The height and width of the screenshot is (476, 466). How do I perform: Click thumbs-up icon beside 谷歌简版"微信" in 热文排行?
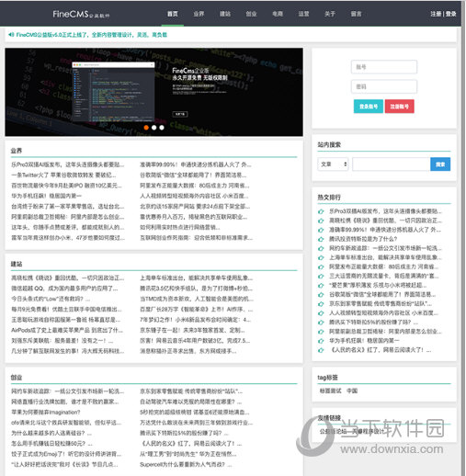pyautogui.click(x=321, y=295)
